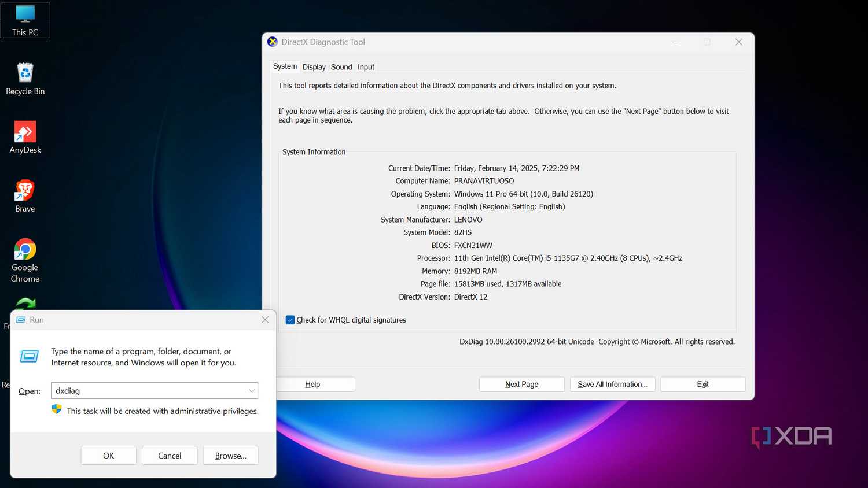Click Save All Information button
868x488 pixels.
(x=612, y=385)
